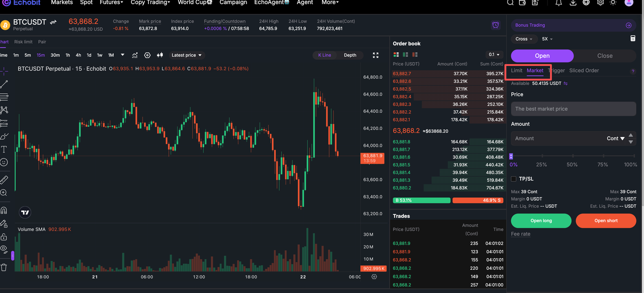Set amount slider to 50%
Image resolution: width=644 pixels, height=293 pixels.
click(572, 157)
